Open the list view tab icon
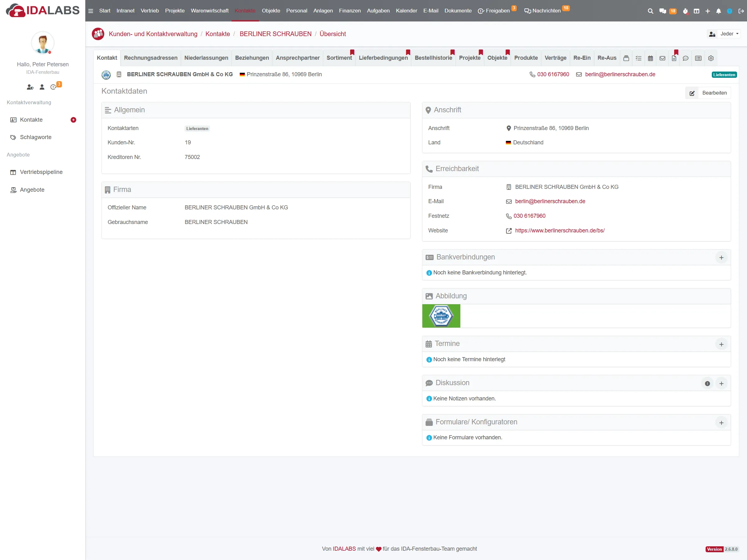 coord(698,58)
